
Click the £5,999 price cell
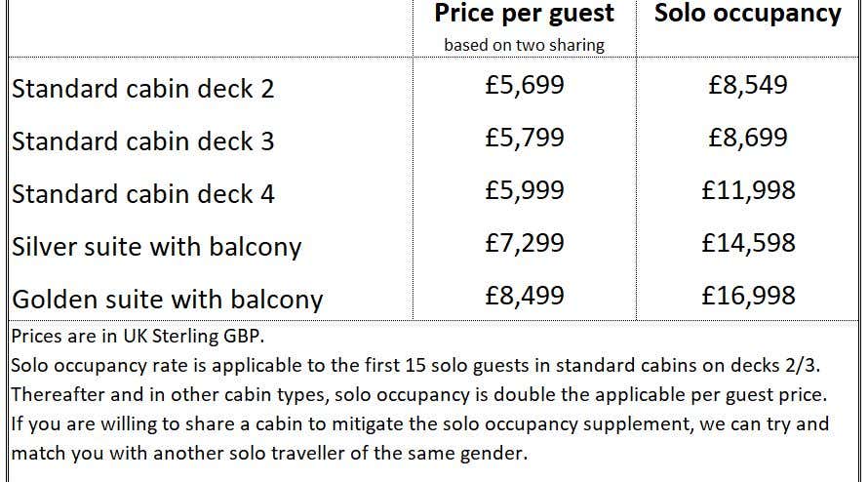click(x=525, y=190)
